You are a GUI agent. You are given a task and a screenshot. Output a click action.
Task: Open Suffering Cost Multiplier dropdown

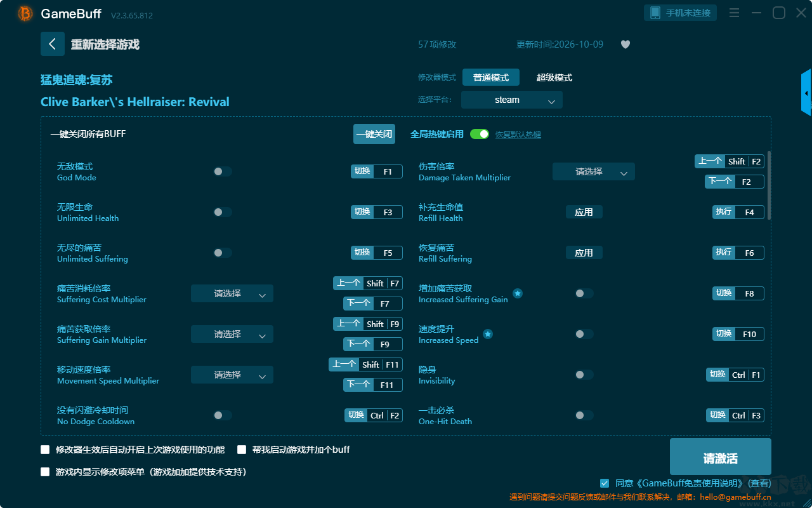pos(232,293)
